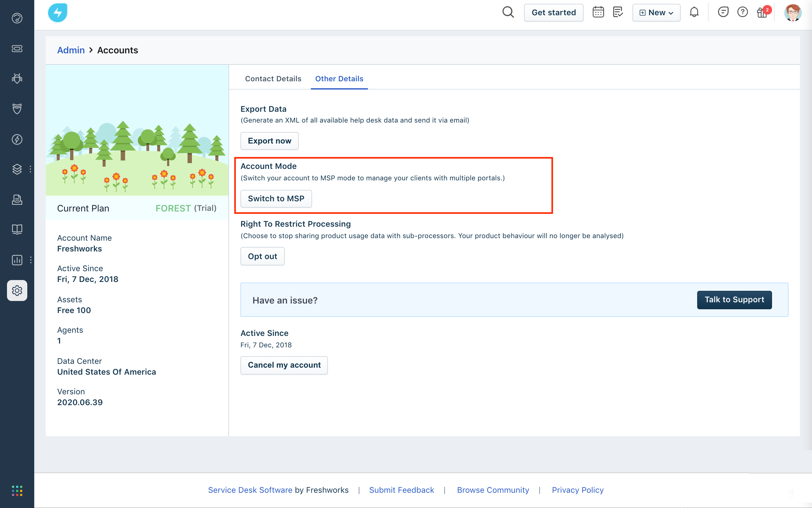Open the Privacy Policy footer link
This screenshot has width=812, height=508.
(x=578, y=490)
